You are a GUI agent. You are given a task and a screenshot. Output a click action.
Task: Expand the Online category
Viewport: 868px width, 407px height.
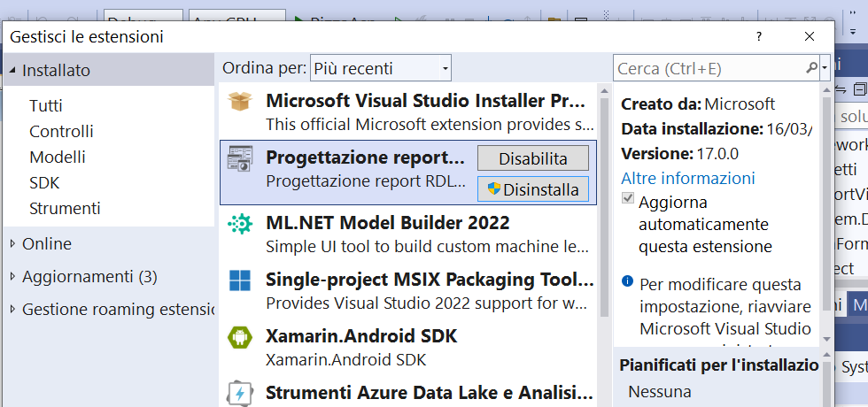click(x=13, y=244)
